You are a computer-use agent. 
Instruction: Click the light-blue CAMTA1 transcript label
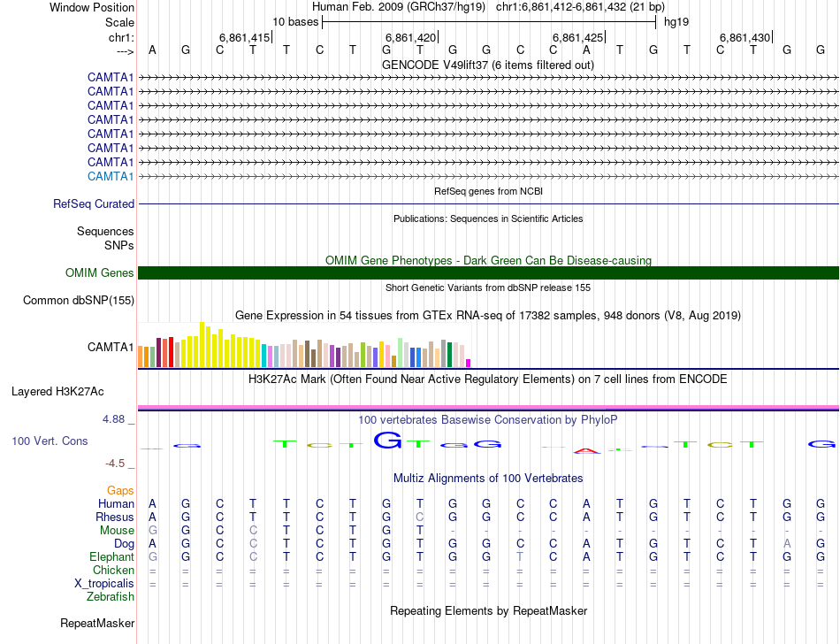click(111, 176)
